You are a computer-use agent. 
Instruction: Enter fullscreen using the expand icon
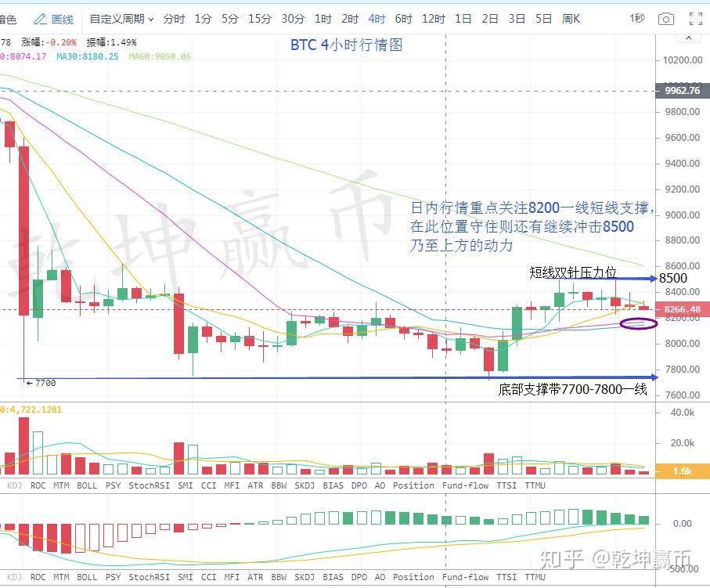pos(695,19)
